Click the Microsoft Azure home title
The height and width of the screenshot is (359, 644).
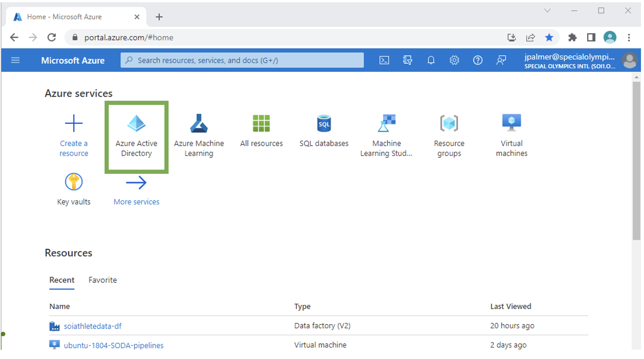click(73, 61)
